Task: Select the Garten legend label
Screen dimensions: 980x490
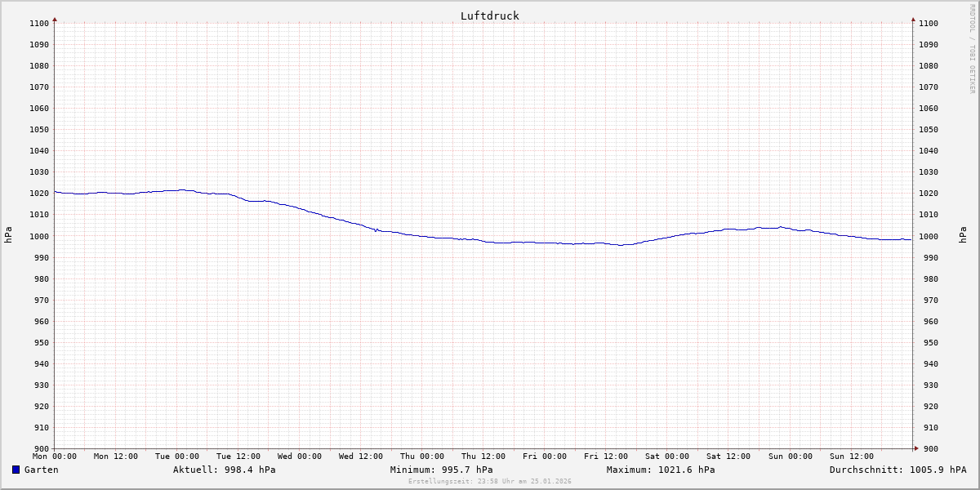Action: [x=41, y=470]
